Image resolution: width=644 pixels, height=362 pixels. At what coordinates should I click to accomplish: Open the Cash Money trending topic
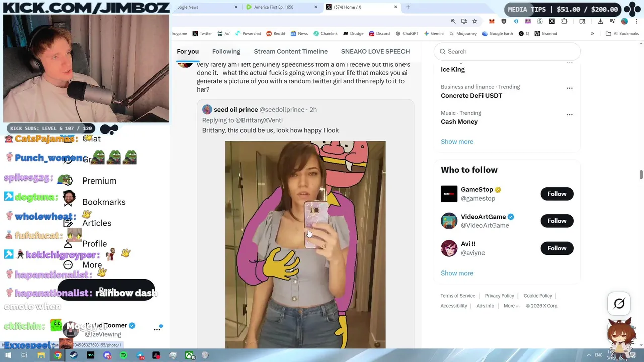point(459,122)
